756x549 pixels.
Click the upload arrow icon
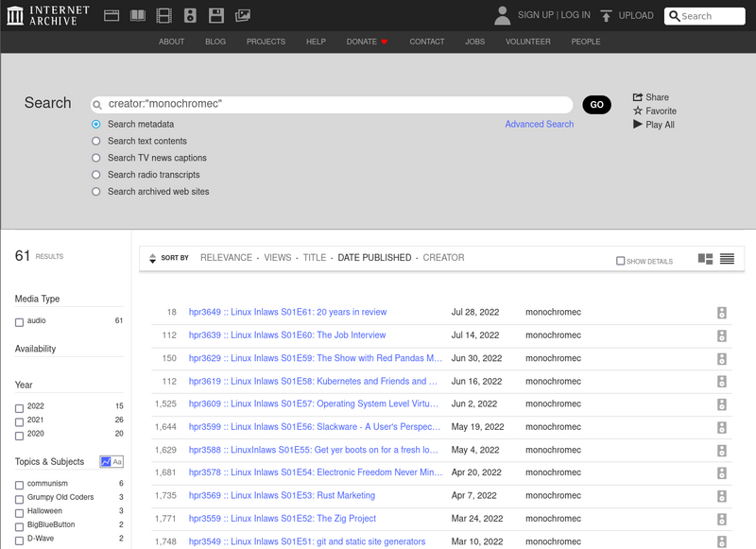coord(606,16)
